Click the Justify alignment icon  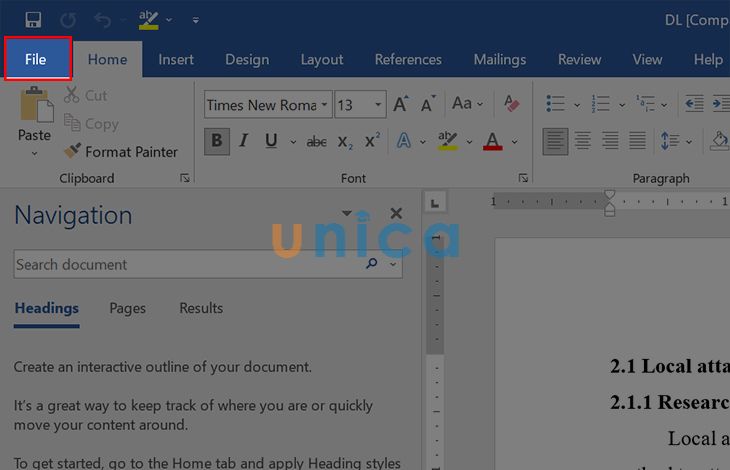click(x=637, y=141)
